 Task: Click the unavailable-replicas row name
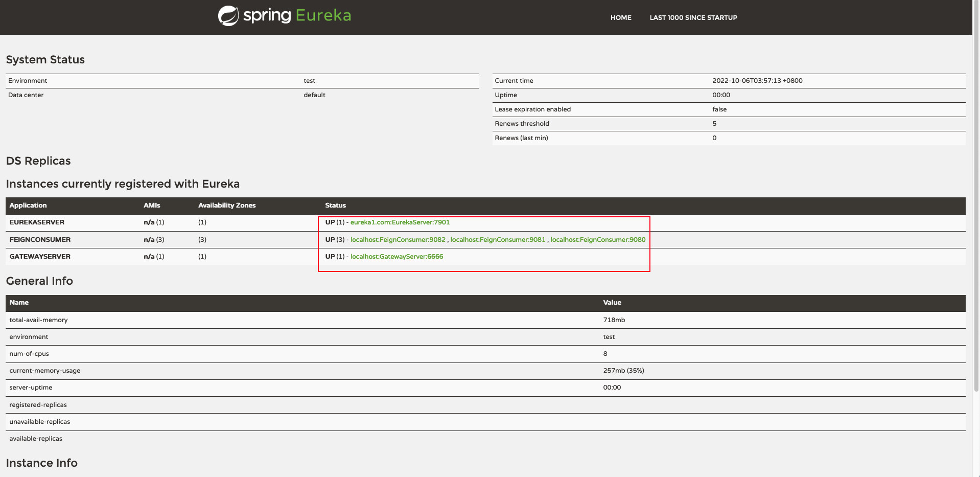[x=40, y=422]
